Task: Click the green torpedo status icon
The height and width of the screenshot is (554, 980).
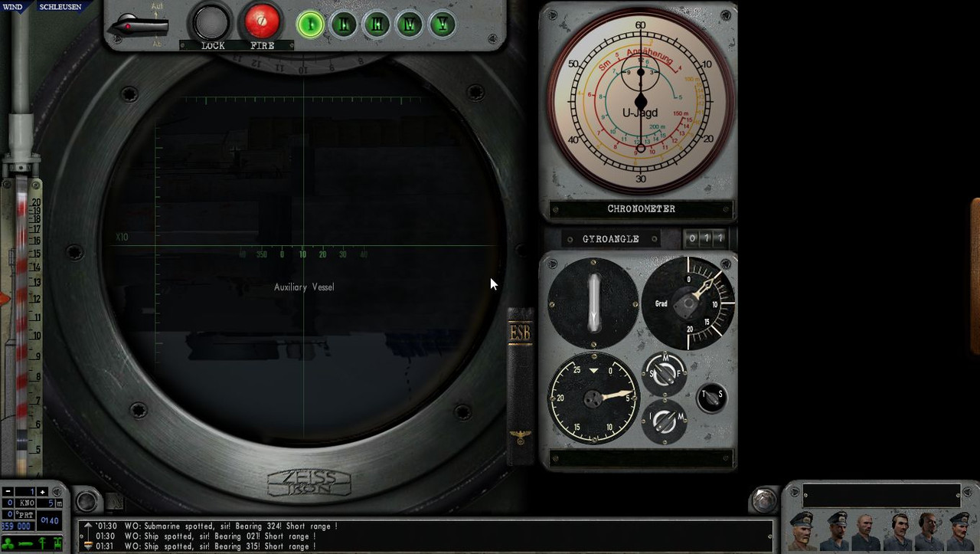Action: pyautogui.click(x=25, y=543)
